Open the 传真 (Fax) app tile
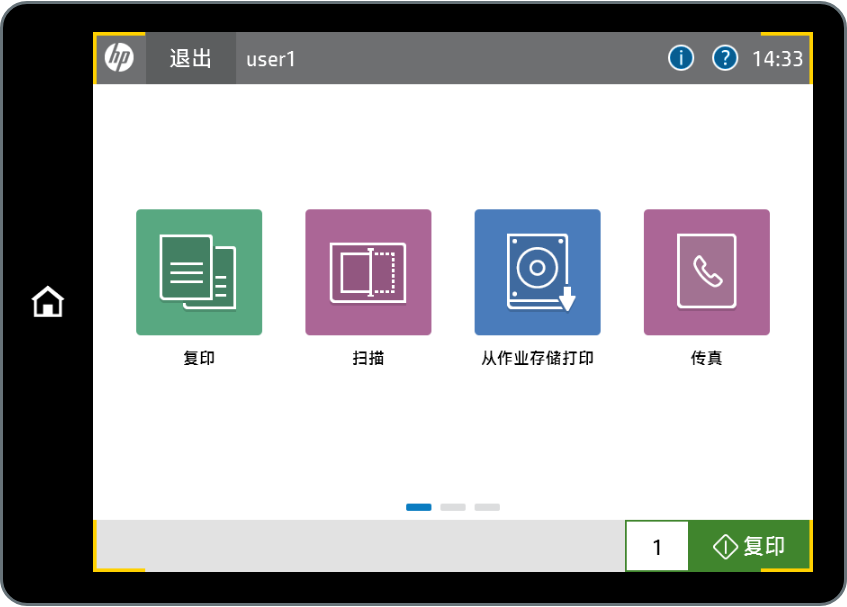This screenshot has width=847, height=607. point(707,272)
